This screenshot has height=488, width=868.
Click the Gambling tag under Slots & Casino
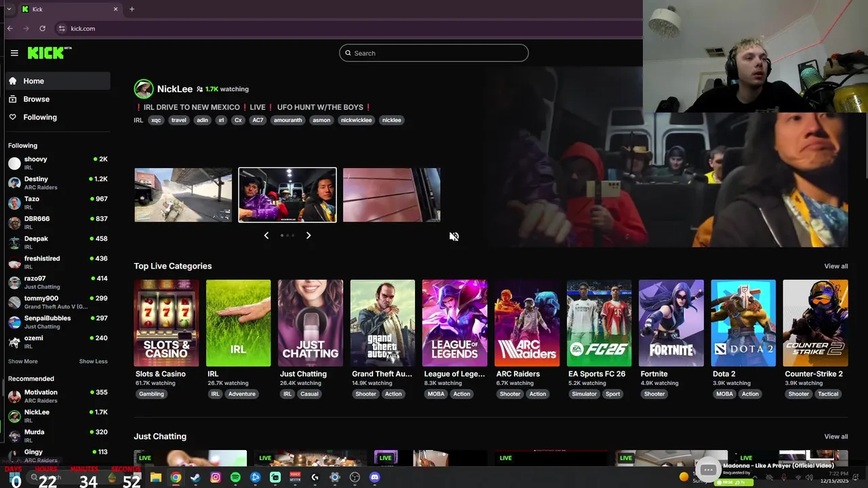(x=151, y=394)
